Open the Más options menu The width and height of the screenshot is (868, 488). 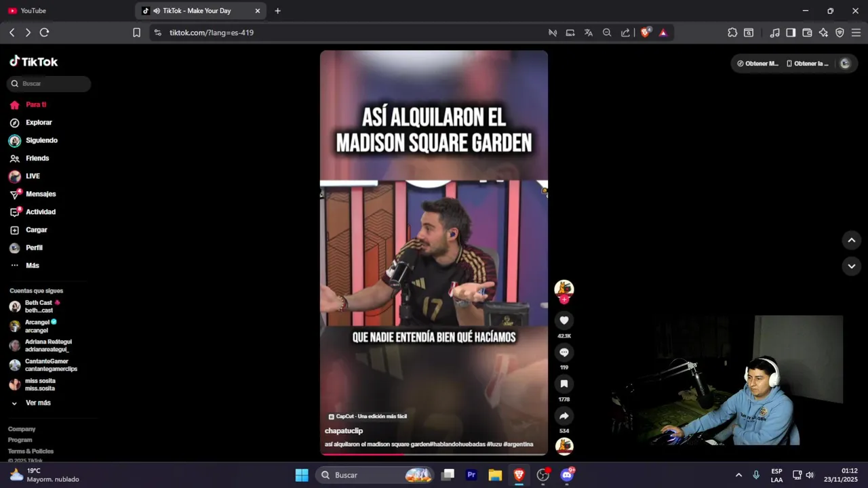tap(24, 266)
